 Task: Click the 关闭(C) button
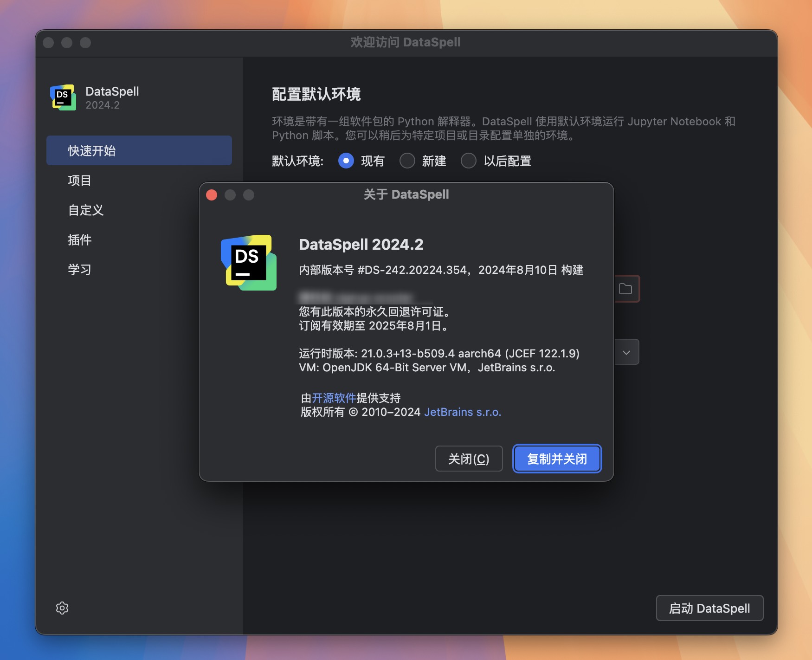tap(469, 459)
